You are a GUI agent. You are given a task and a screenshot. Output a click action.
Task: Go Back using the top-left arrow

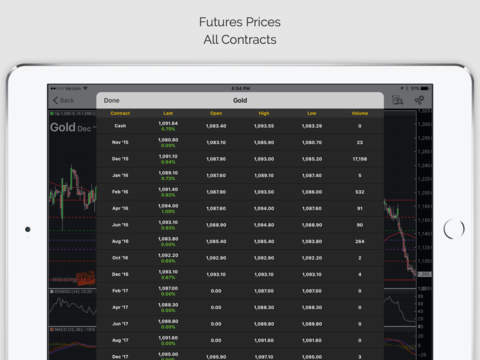click(63, 100)
